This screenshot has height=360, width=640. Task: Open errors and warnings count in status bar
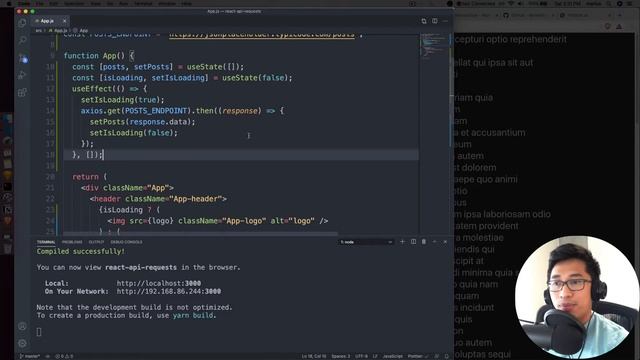(64, 356)
